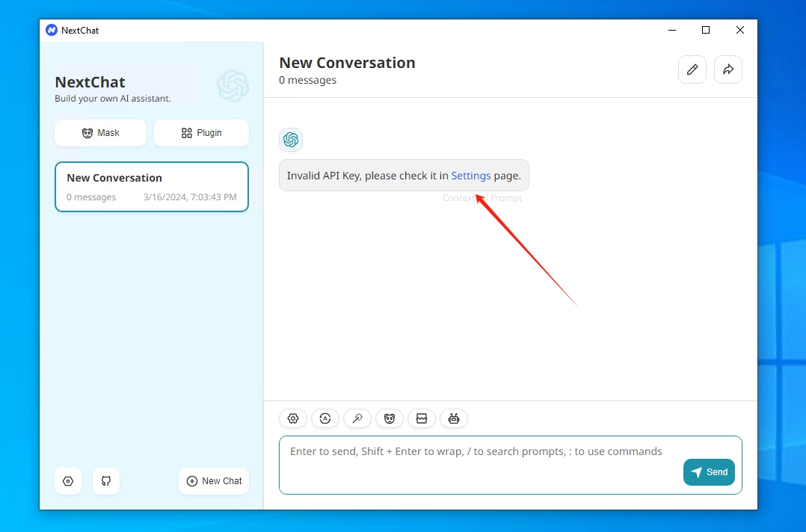
Task: Select the New Conversation chat item
Action: point(152,187)
